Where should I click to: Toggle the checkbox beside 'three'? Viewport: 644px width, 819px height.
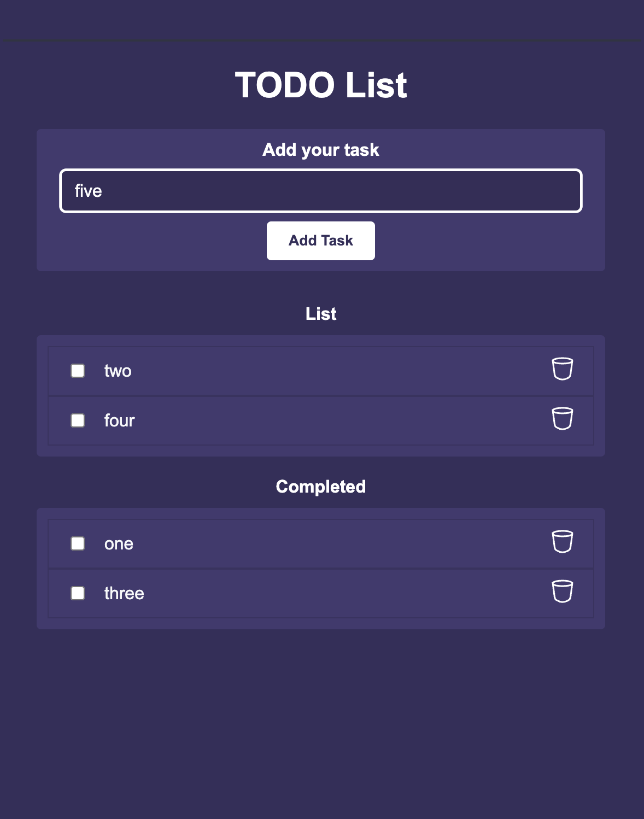[x=78, y=593]
